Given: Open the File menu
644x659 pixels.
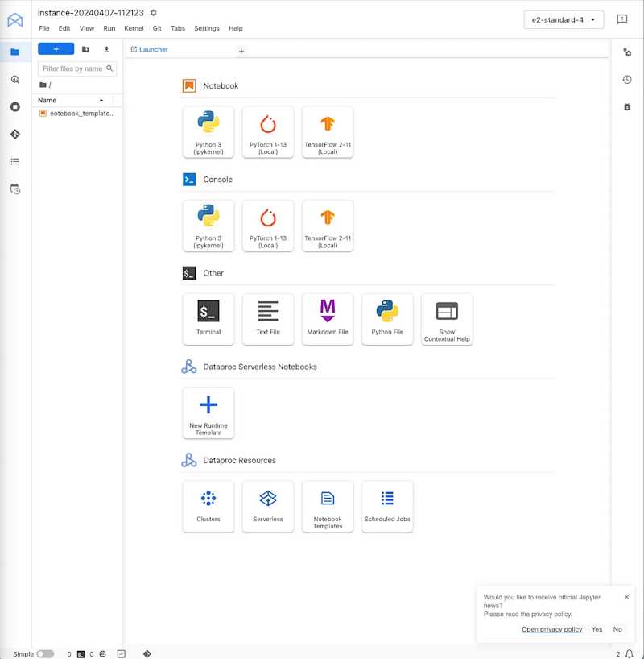Looking at the screenshot, I should click(x=44, y=28).
